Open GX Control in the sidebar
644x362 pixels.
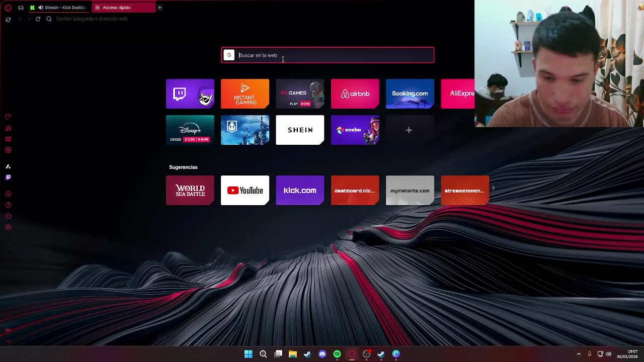[x=8, y=117]
